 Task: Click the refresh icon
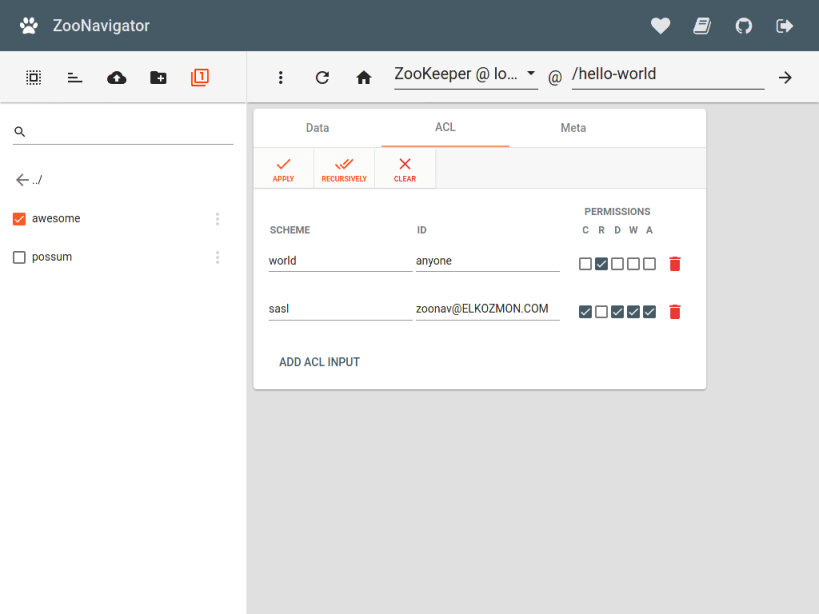[x=322, y=78]
